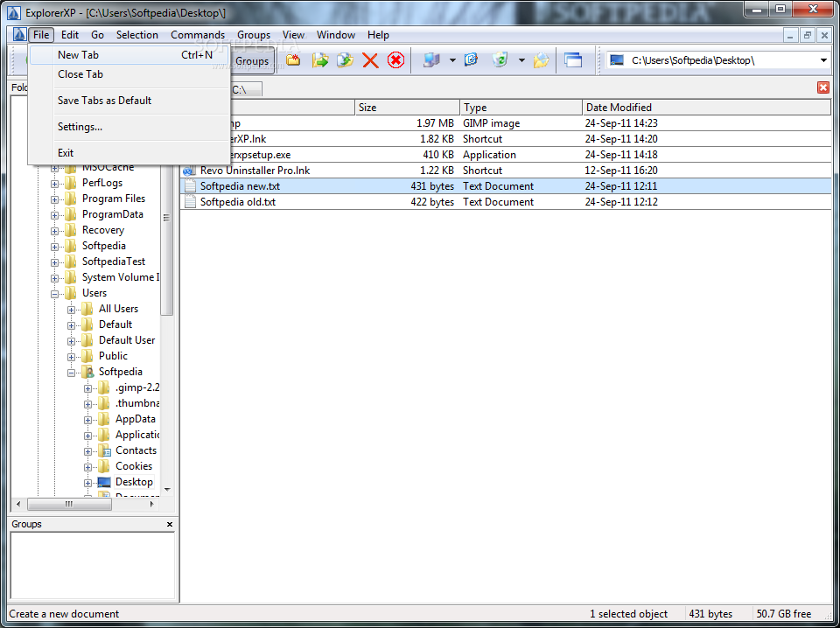The image size is (840, 628).
Task: Select the Revo Uninstaller Pro.lnk file
Action: pos(255,171)
